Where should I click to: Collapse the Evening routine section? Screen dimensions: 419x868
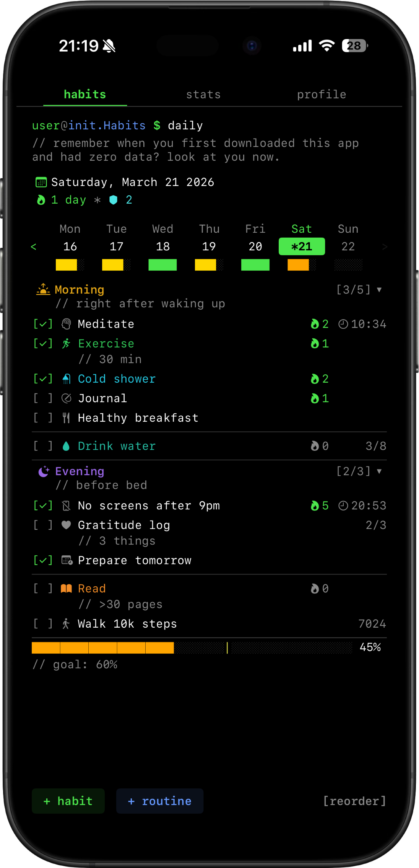[x=379, y=471]
